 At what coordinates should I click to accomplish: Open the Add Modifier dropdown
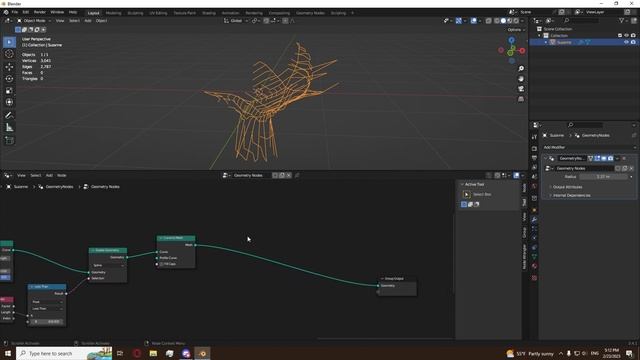click(588, 147)
